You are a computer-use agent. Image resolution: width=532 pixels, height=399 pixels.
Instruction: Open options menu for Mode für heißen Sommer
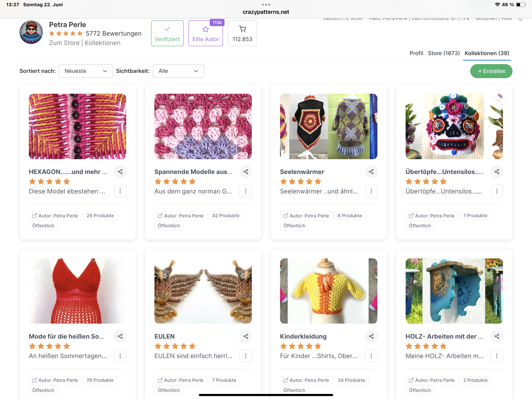pyautogui.click(x=120, y=356)
